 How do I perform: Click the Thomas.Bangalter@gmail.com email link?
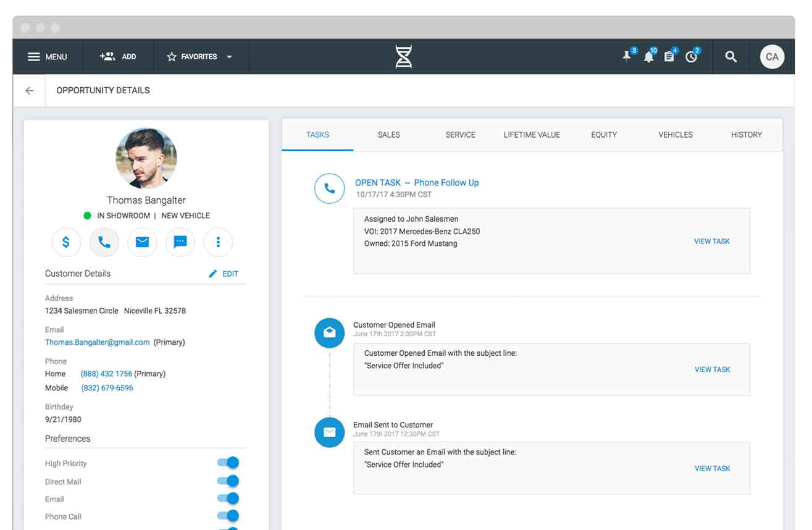pyautogui.click(x=98, y=342)
